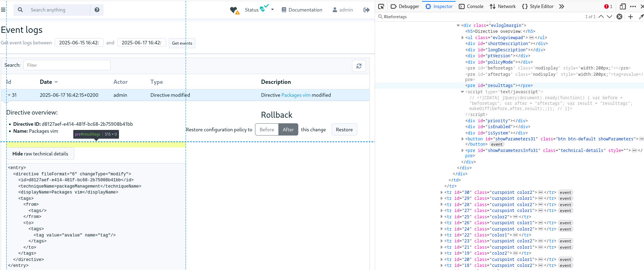Pick a page color with eyedropper
Screen dimensions: 644x270
641,16
